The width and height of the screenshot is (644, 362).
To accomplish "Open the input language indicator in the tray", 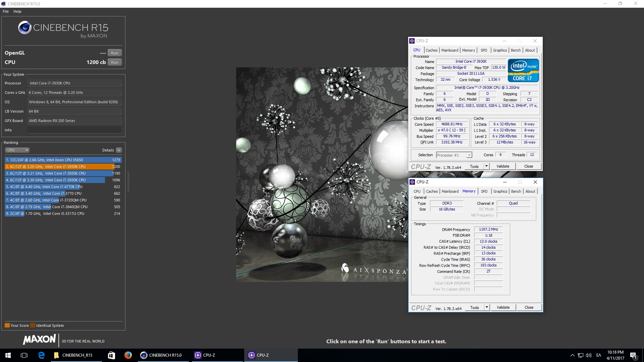I will click(599, 355).
